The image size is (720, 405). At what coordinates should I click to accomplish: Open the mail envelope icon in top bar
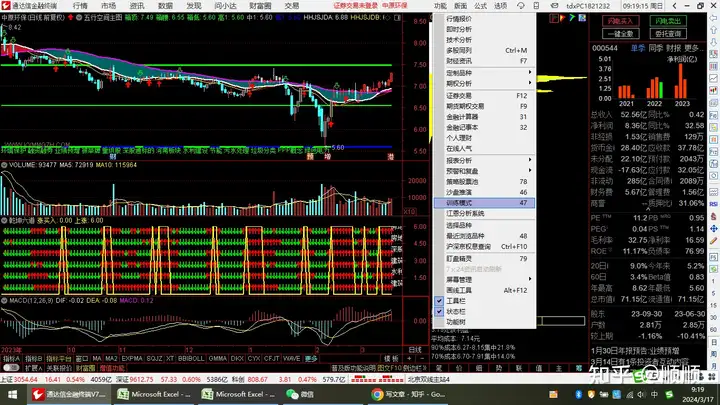tap(554, 6)
